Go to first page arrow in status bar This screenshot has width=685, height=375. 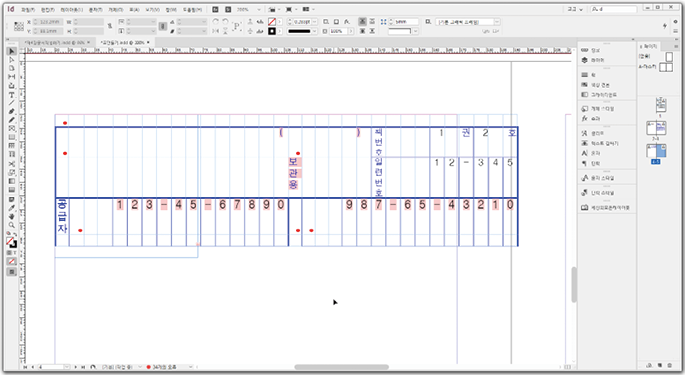click(x=25, y=367)
